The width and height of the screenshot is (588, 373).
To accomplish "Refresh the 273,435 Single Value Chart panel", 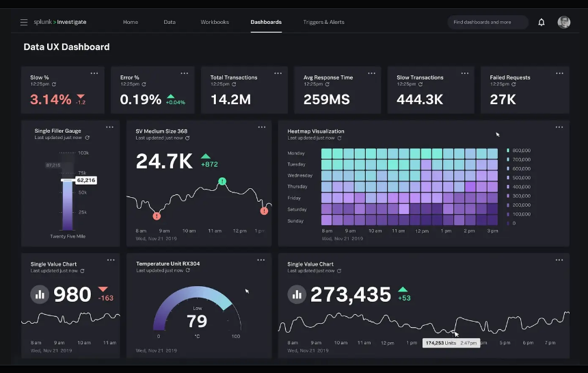I will [339, 270].
